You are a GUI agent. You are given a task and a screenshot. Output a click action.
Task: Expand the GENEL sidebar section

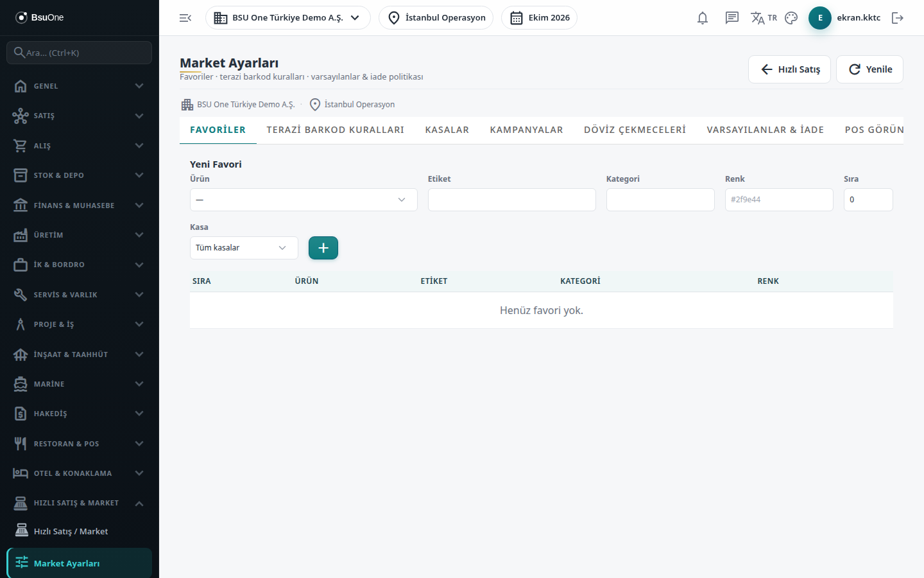click(x=80, y=86)
